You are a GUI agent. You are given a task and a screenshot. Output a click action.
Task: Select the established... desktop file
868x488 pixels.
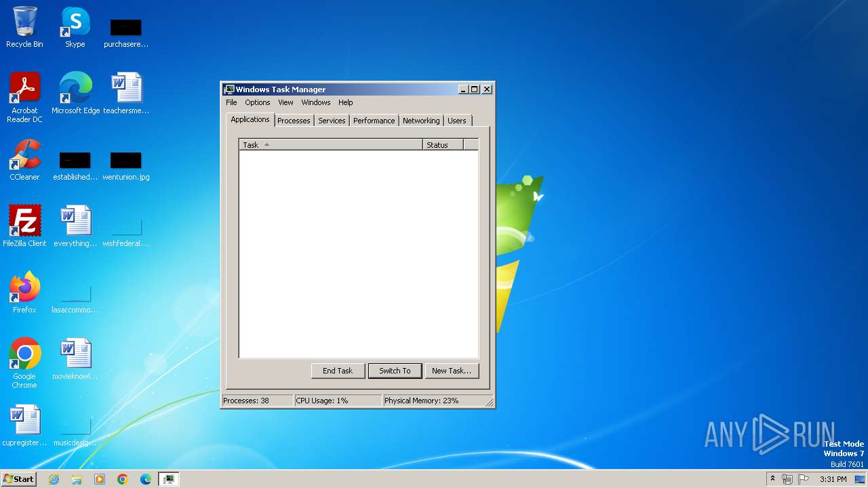pos(75,166)
